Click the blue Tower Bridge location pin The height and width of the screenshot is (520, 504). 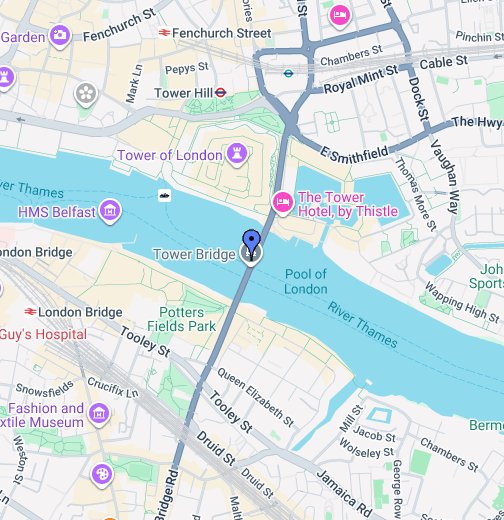252,244
